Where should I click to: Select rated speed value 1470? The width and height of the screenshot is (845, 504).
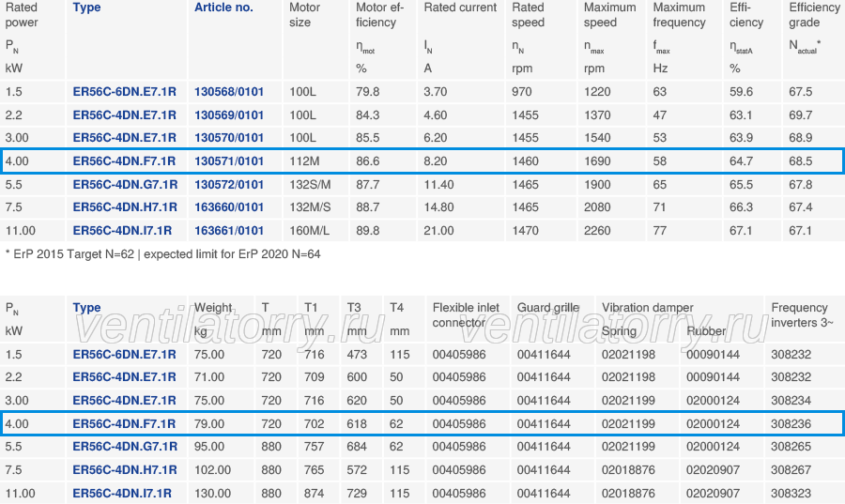tap(526, 231)
